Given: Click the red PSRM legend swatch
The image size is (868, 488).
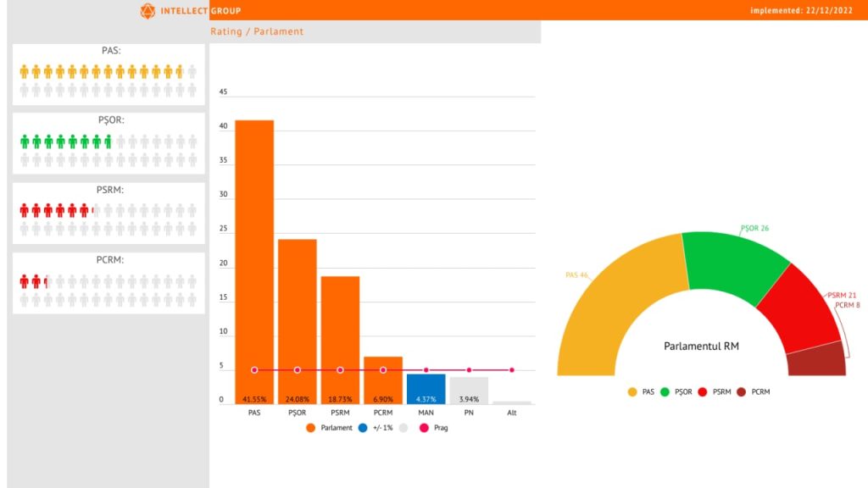Looking at the screenshot, I should pos(703,391).
